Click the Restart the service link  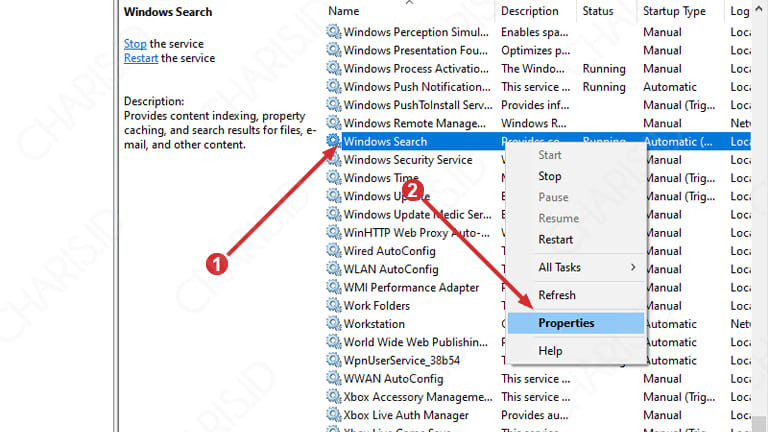tap(141, 58)
